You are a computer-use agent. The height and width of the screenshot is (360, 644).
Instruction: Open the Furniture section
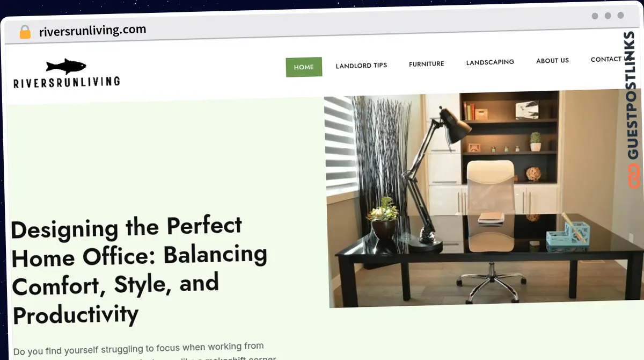click(426, 64)
